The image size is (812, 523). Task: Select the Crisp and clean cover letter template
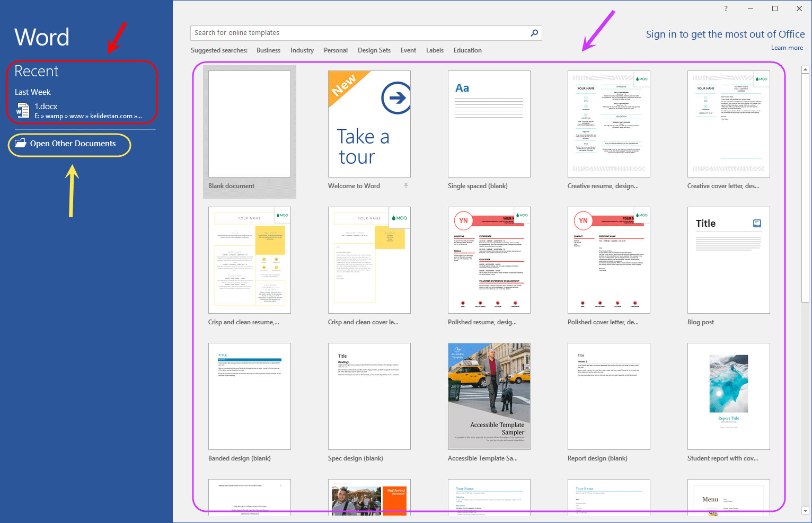pyautogui.click(x=369, y=260)
